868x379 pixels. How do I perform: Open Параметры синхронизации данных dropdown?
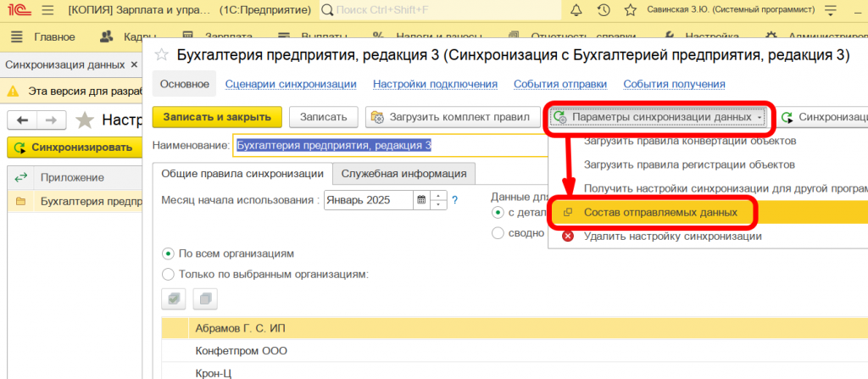pyautogui.click(x=659, y=118)
